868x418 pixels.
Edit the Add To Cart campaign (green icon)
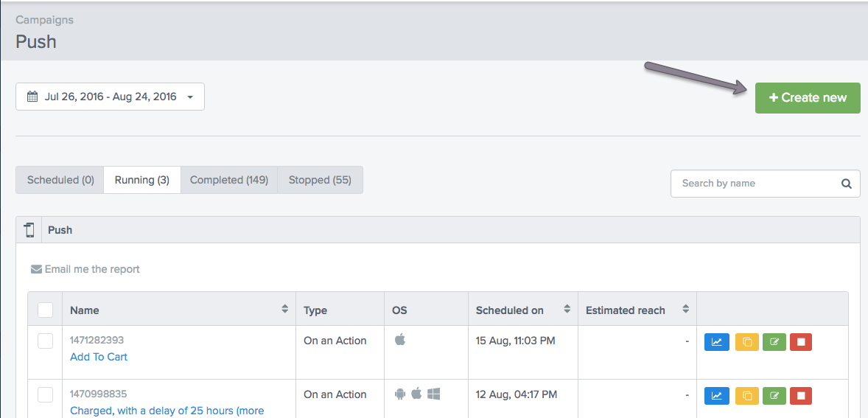click(774, 342)
